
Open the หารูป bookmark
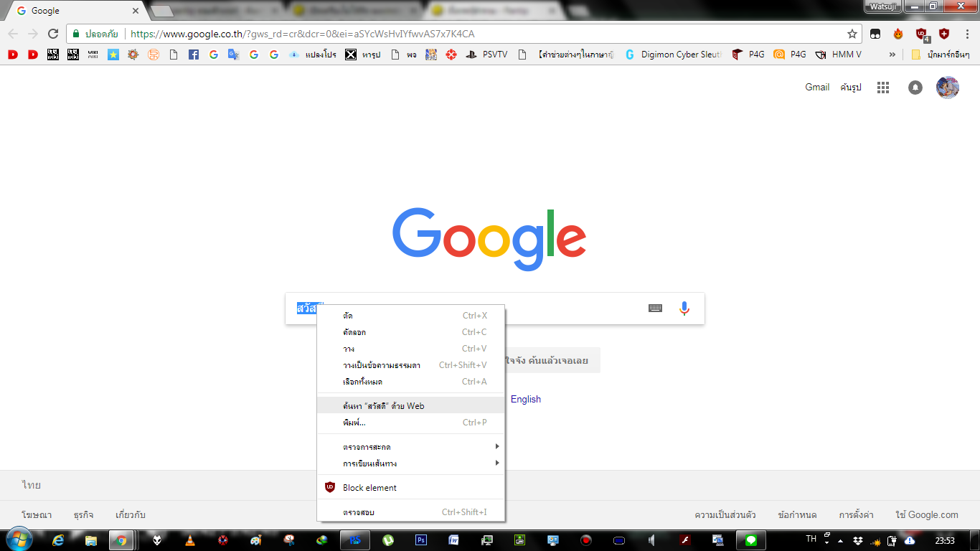(362, 55)
